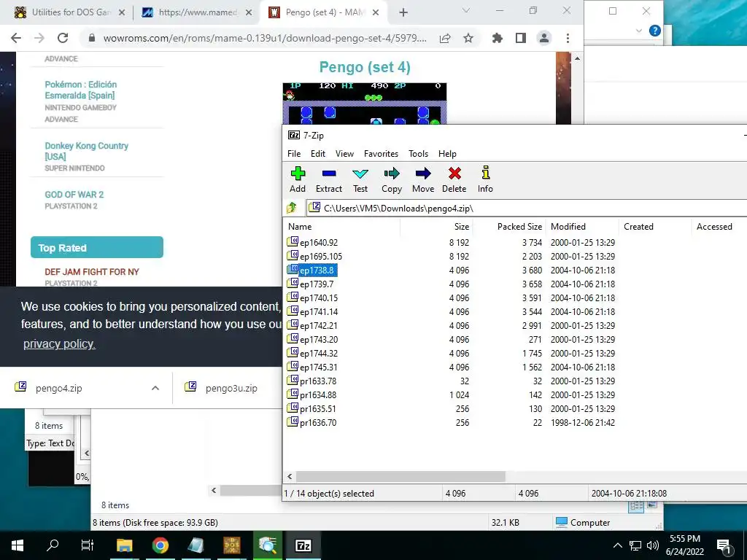Click the up-folder icon beside the 7-Zip path
Viewport: 747px width, 560px height.
292,208
